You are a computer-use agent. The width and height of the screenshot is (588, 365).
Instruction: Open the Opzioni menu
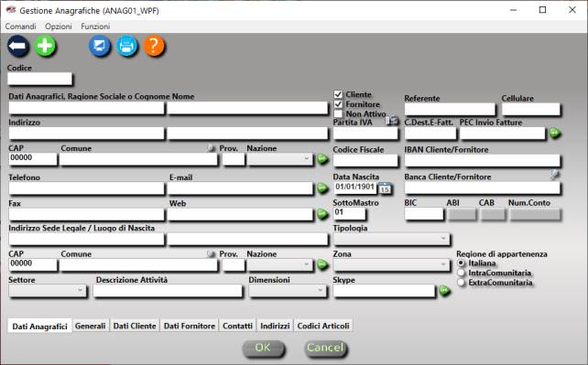tap(59, 27)
